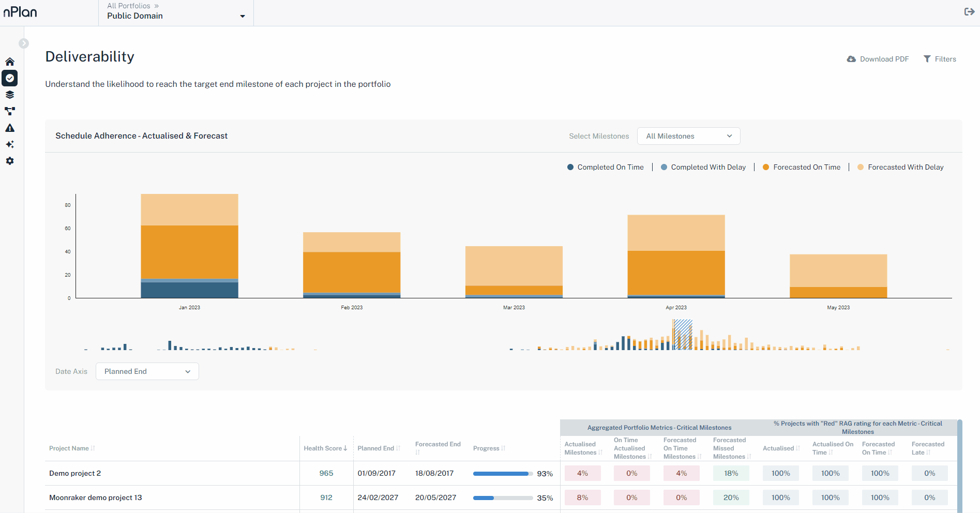
Task: Toggle Forecasted With Delay legend series
Action: 900,167
